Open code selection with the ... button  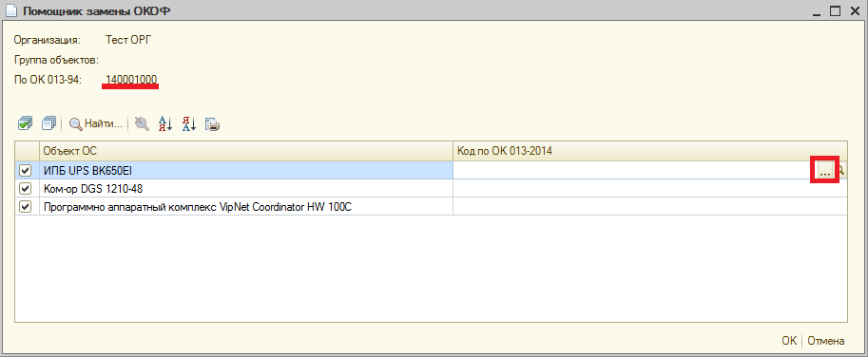[825, 171]
